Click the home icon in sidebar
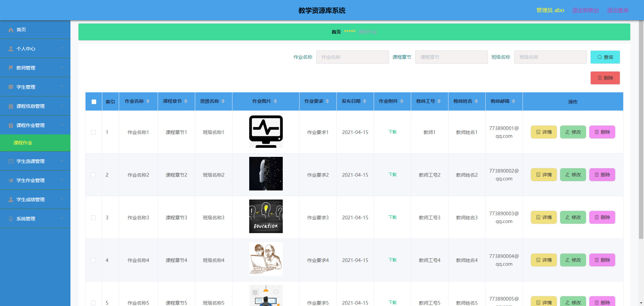644x306 pixels. pos(11,30)
